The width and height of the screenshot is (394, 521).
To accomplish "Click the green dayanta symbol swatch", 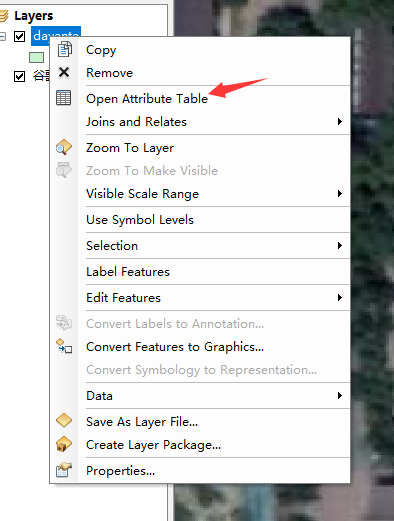I will point(36,57).
